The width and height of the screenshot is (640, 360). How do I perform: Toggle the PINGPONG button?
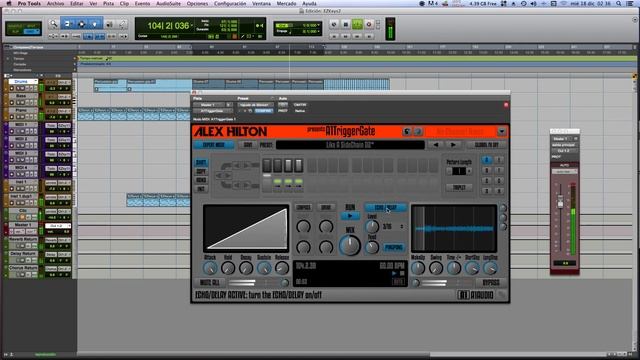[x=394, y=247]
